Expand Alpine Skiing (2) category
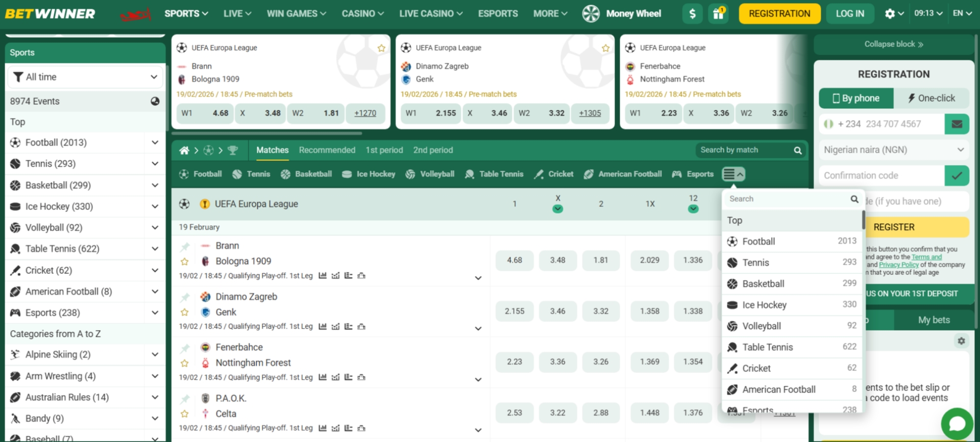Screen dimensions: 980x442 (x=155, y=355)
